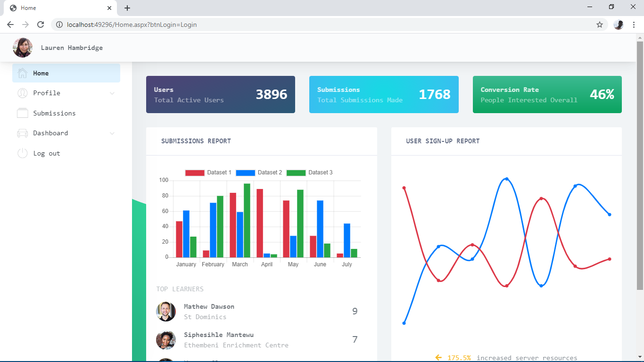The image size is (644, 362).
Task: Click the page vertical scrollbar thumb
Action: (640, 165)
